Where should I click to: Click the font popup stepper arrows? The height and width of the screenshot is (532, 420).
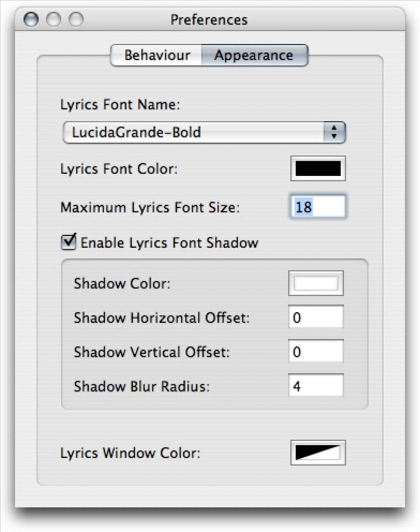click(x=334, y=133)
